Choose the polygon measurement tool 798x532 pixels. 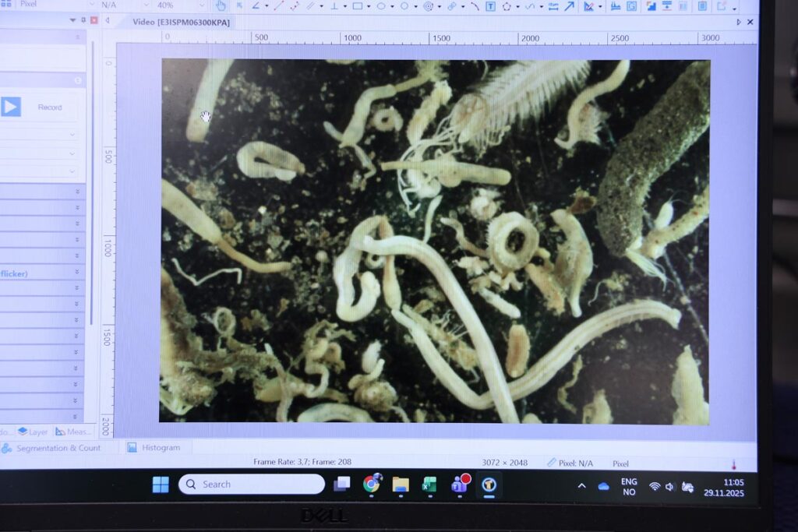pyautogui.click(x=507, y=6)
